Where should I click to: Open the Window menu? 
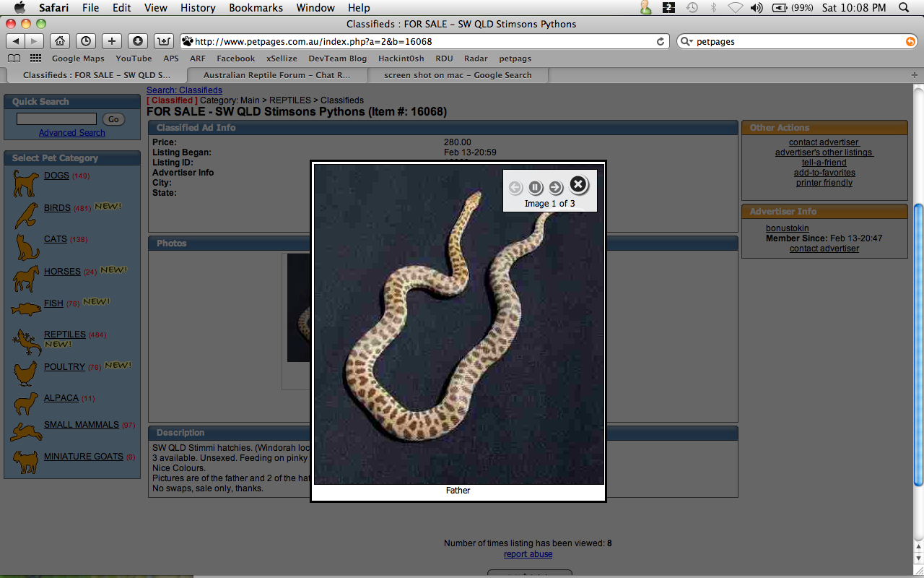click(316, 8)
